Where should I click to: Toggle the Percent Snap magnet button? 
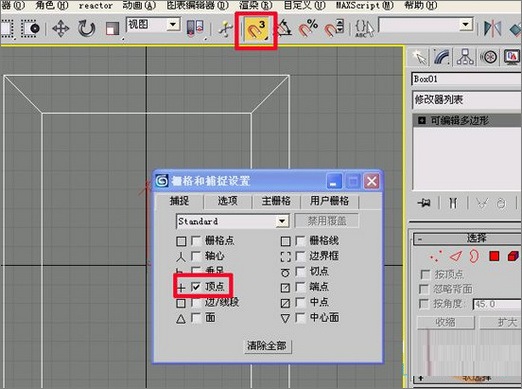[x=308, y=28]
